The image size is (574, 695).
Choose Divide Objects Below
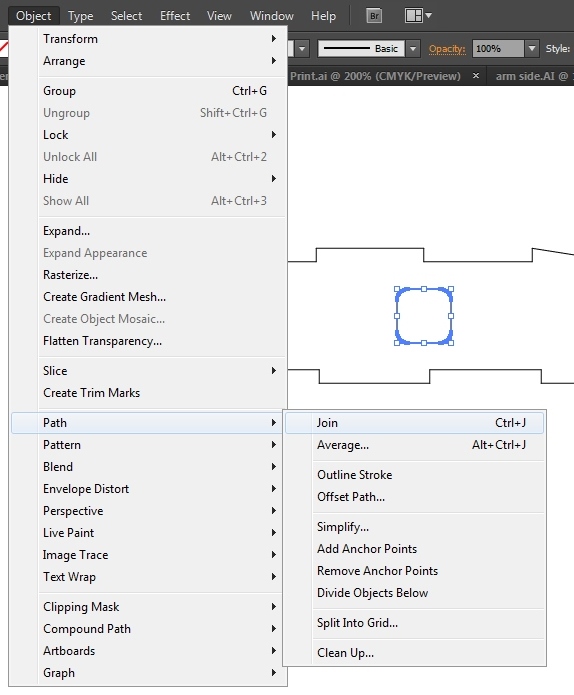(x=414, y=593)
